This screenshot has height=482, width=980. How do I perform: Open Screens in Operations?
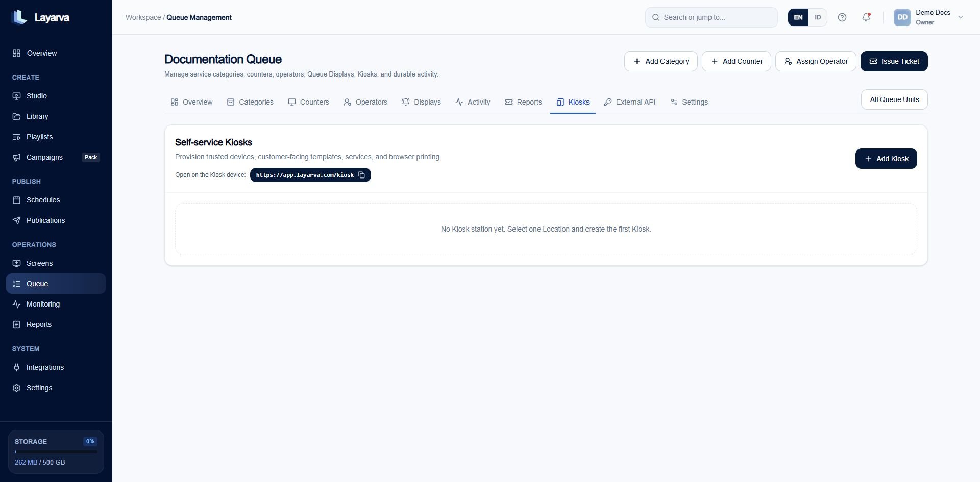(56, 263)
